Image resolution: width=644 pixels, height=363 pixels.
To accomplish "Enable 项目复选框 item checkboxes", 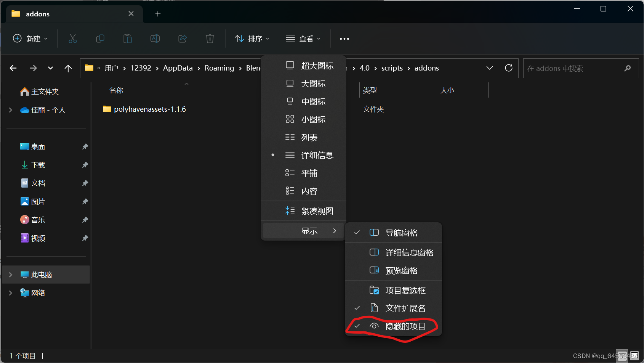I will pos(393,290).
